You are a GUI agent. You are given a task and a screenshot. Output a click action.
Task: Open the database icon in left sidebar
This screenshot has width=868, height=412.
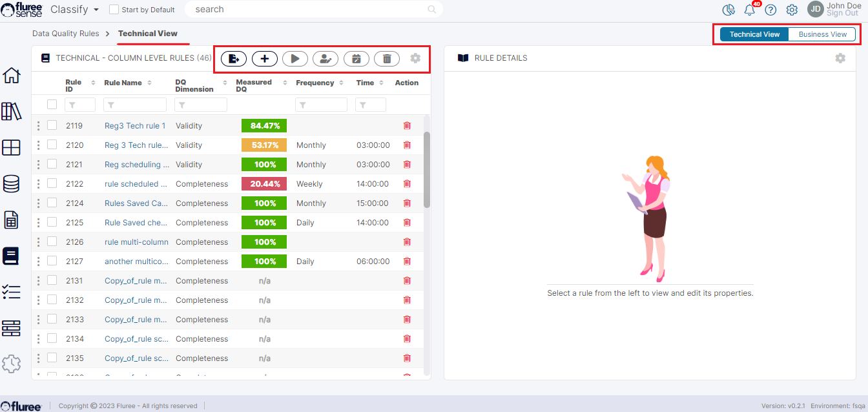point(12,184)
